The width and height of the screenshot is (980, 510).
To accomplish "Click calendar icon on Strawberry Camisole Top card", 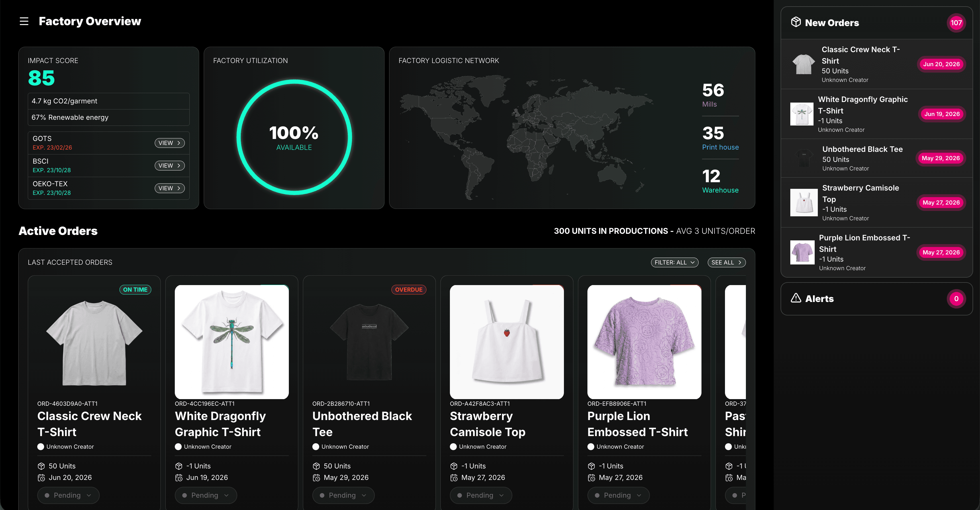I will (x=454, y=478).
